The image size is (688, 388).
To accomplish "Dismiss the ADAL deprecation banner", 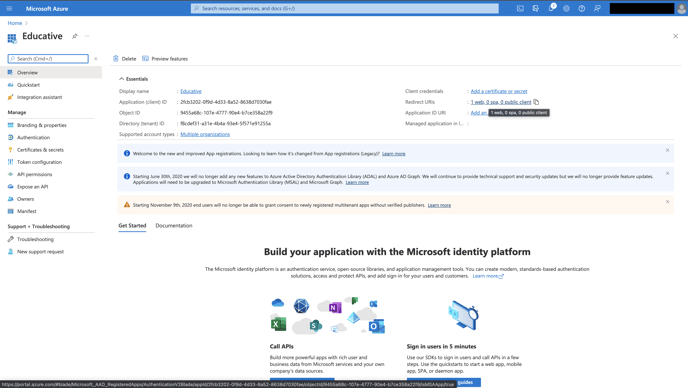I will (x=667, y=173).
